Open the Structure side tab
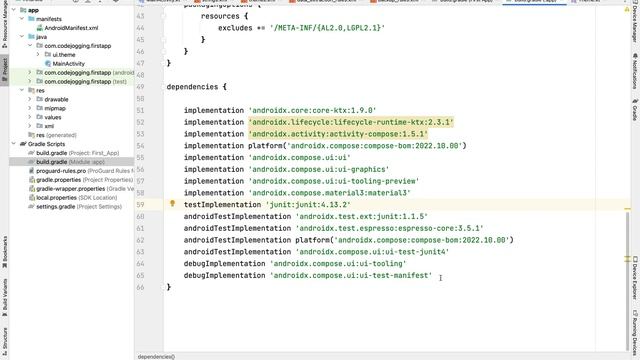Viewport: 640px width, 360px height. (x=4, y=341)
